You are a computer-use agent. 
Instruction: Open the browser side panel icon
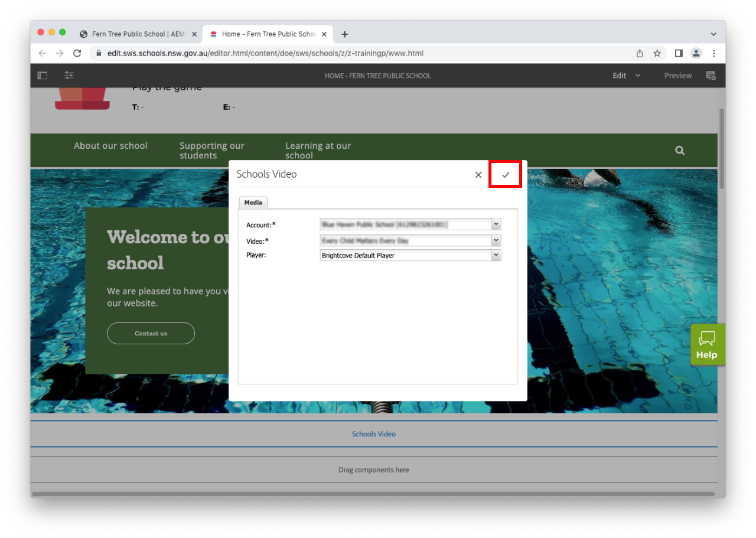(x=679, y=53)
